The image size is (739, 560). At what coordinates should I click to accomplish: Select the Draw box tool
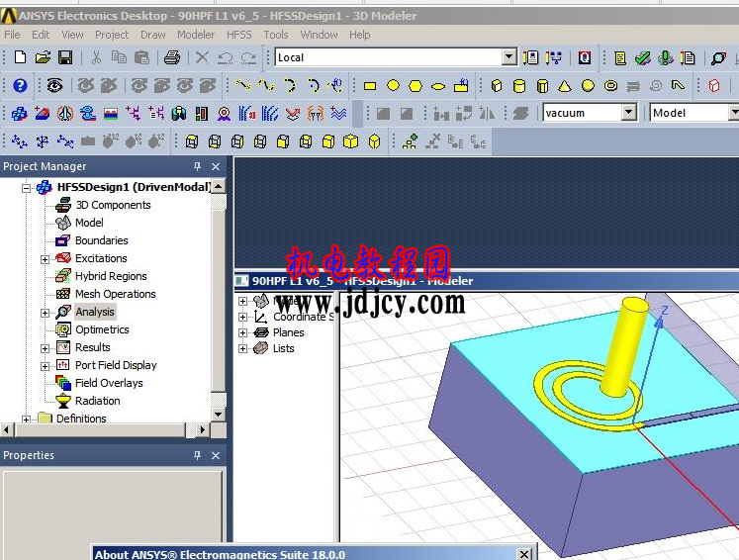(x=497, y=86)
